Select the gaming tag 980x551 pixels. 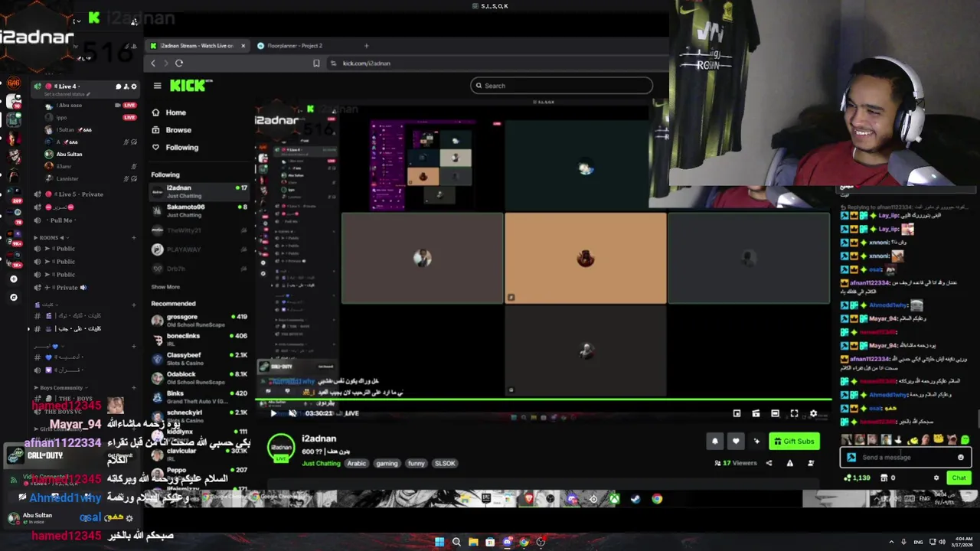click(387, 464)
